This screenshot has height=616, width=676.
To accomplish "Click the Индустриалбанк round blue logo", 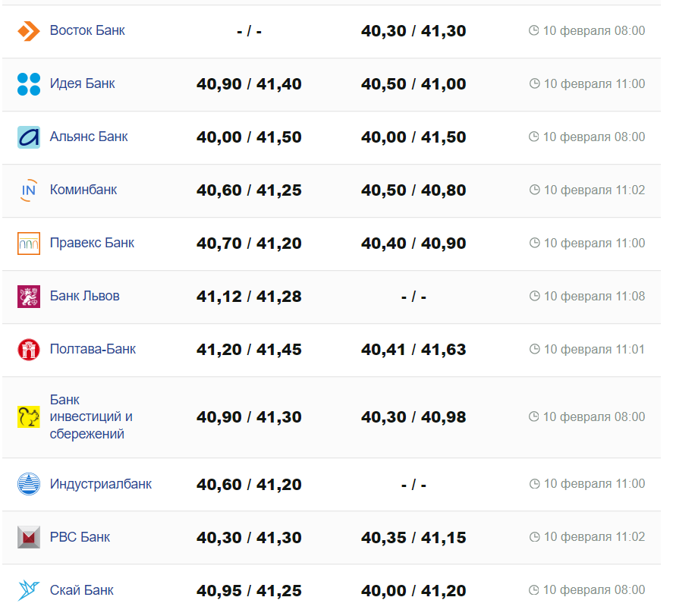I will click(x=28, y=484).
